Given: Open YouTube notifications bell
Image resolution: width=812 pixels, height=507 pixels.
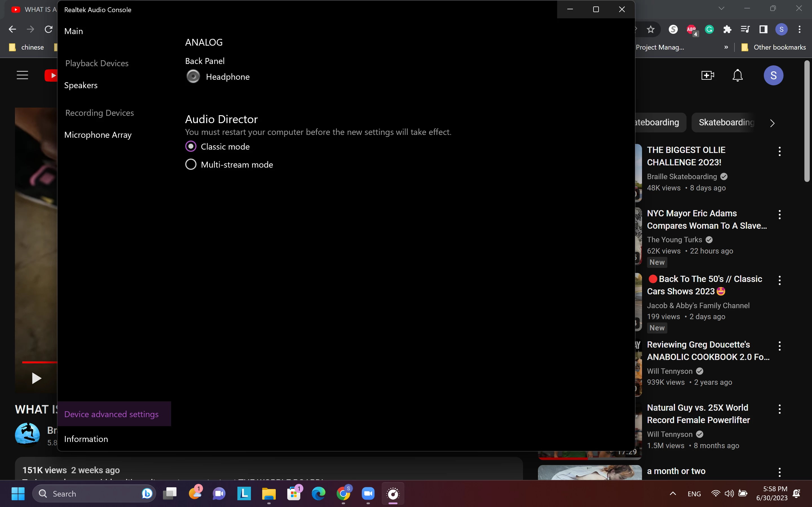Looking at the screenshot, I should [737, 75].
